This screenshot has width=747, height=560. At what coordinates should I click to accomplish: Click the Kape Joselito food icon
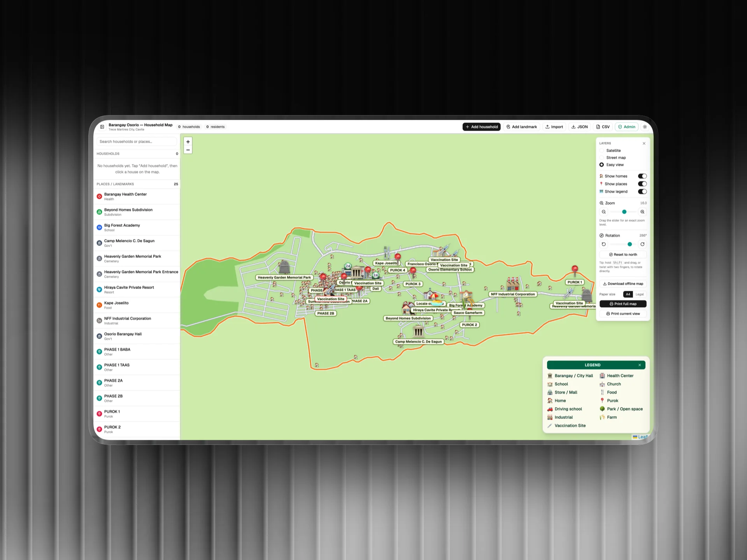[x=99, y=305]
